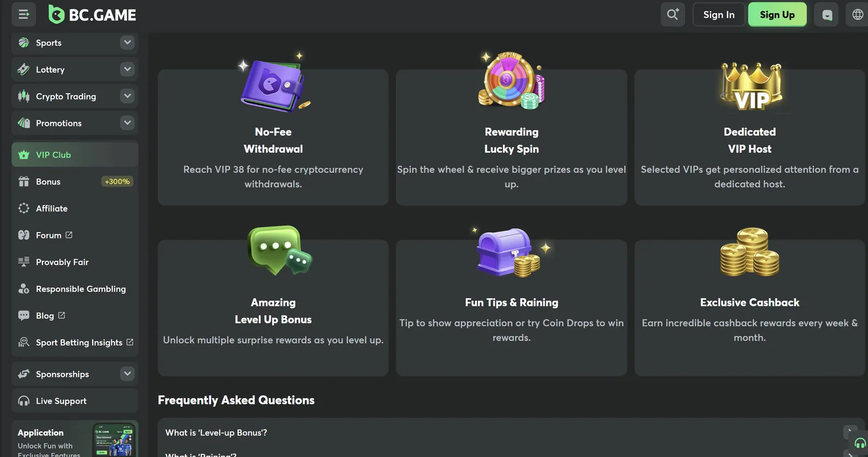Viewport: 868px width, 457px height.
Task: Click the search magnifier icon
Action: [673, 15]
